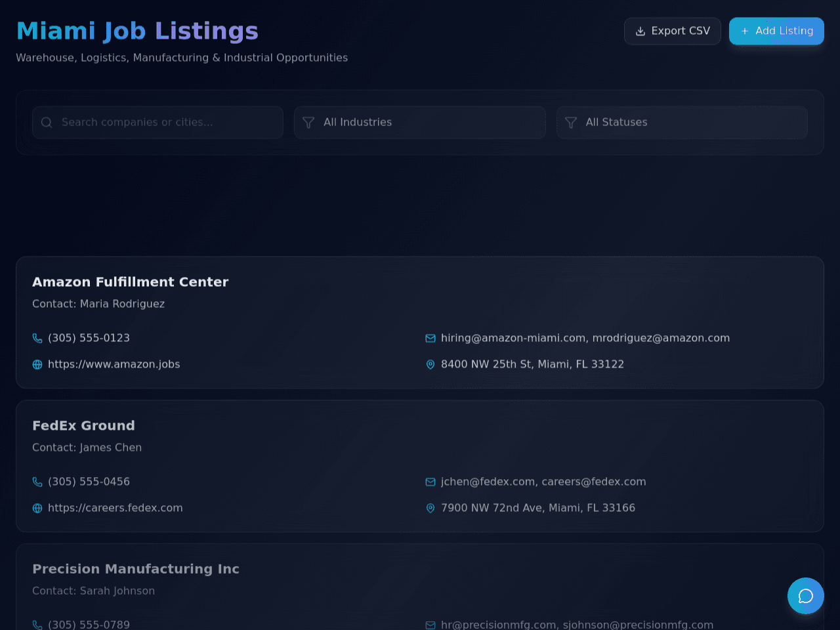The height and width of the screenshot is (630, 840).
Task: Click the Miami Job Listings heading
Action: [x=137, y=31]
